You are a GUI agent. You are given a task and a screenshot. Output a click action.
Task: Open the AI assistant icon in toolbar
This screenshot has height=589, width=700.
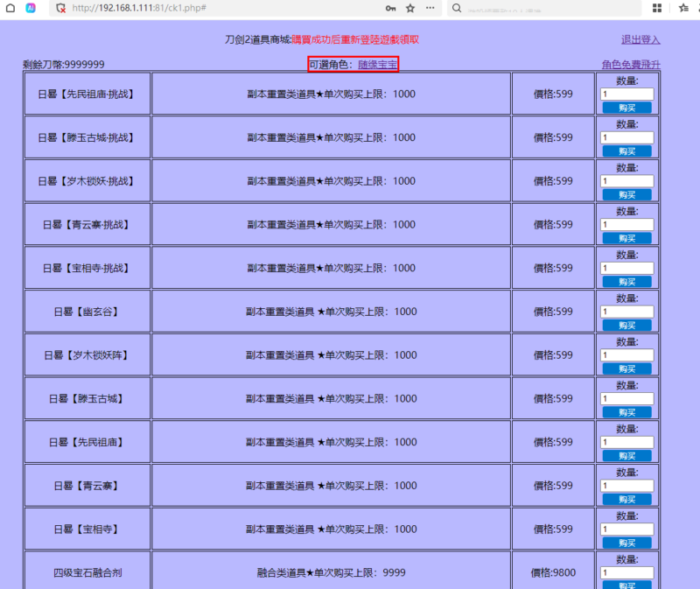pos(31,9)
